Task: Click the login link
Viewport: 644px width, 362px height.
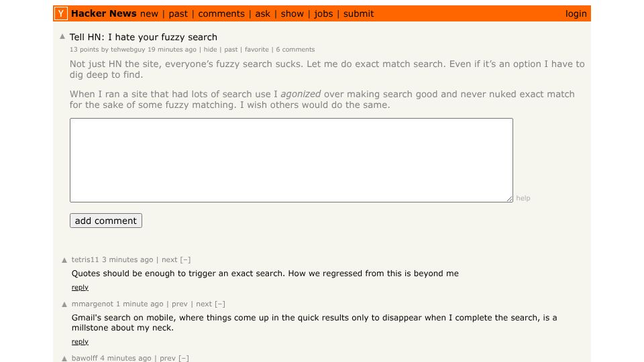Action: tap(576, 13)
